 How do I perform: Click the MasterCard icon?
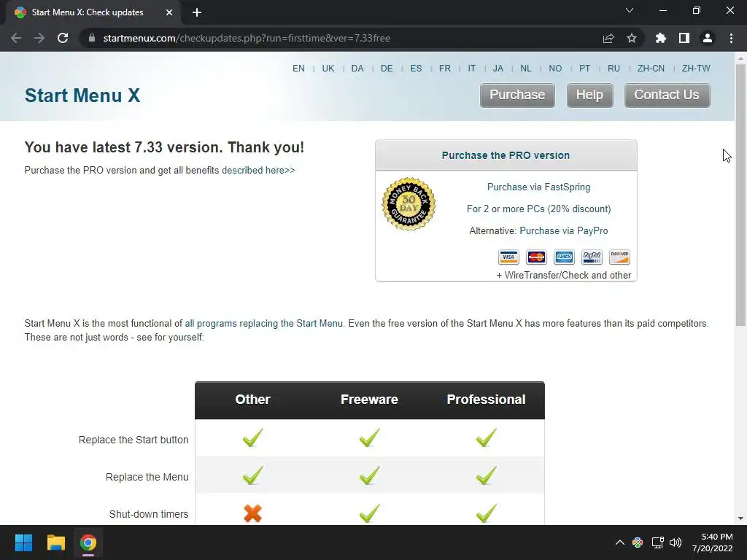(536, 257)
